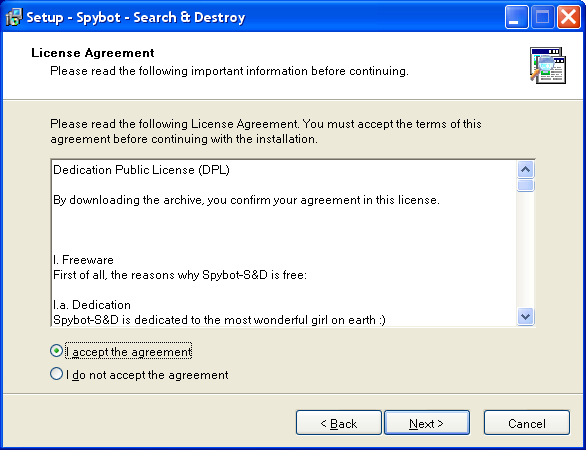Click the 'I. Freeware' heading
586x450 pixels.
click(83, 260)
